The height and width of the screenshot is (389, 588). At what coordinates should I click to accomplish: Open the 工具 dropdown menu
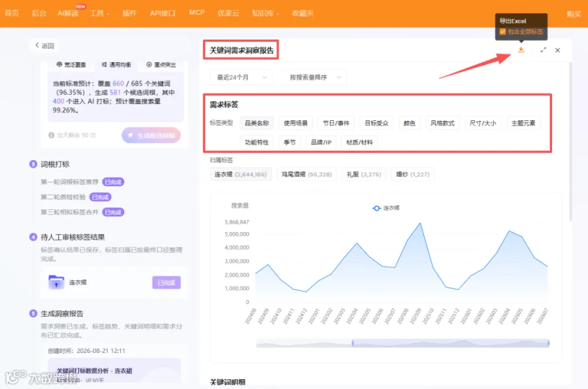[99, 13]
